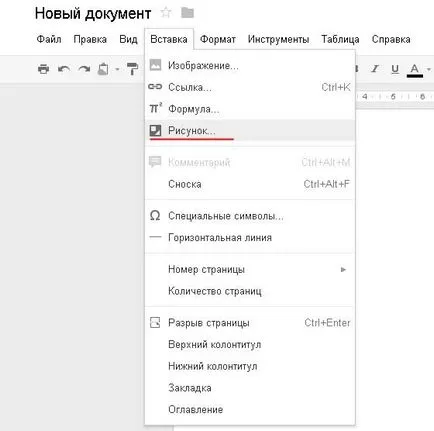This screenshot has width=434, height=431.
Task: Choose Нижний колонтитул entry
Action: (x=250, y=366)
